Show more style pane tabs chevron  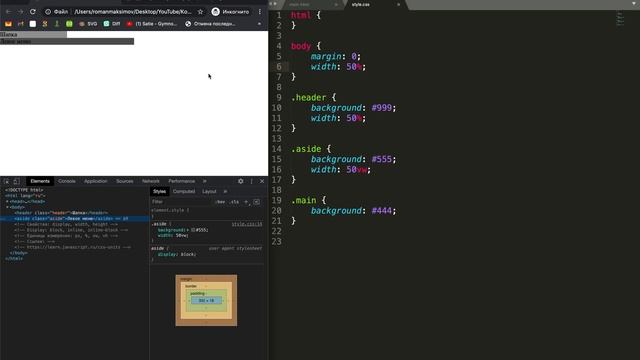(x=225, y=191)
